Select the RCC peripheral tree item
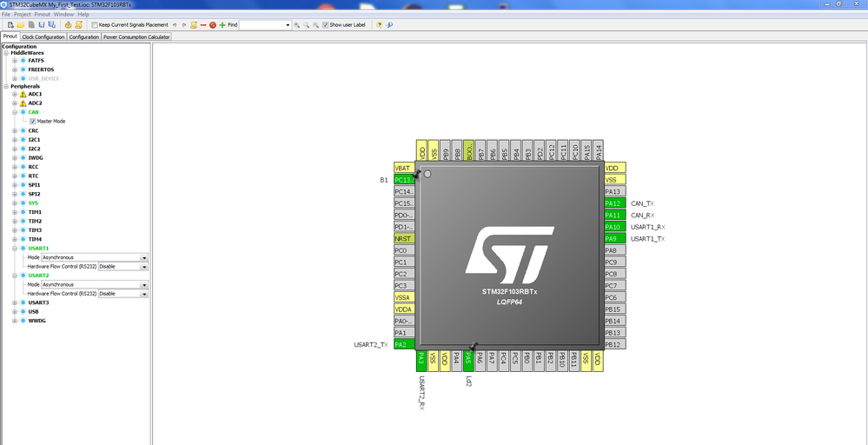The image size is (868, 445). pyautogui.click(x=33, y=167)
